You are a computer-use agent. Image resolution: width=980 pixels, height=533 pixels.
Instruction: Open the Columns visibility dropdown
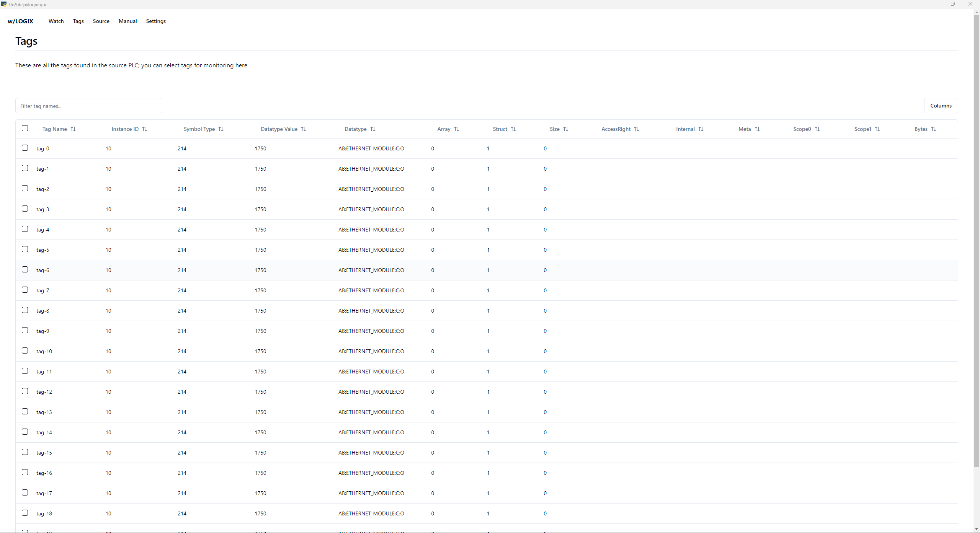click(941, 106)
